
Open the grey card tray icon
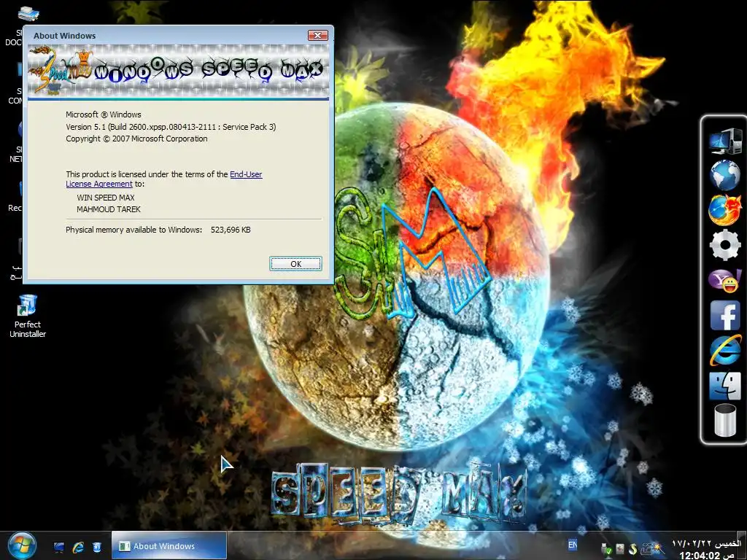pos(620,549)
